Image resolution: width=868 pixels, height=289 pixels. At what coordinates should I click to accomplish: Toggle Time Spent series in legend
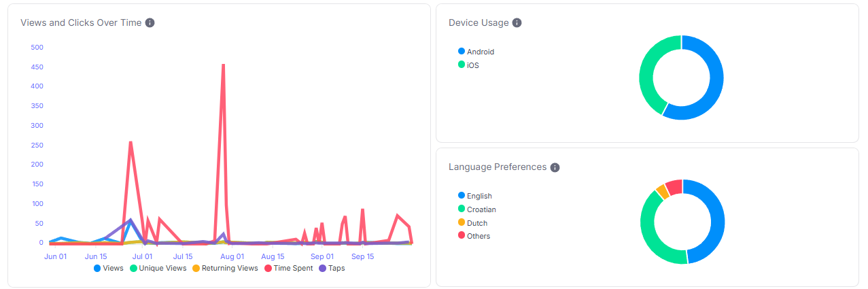288,268
